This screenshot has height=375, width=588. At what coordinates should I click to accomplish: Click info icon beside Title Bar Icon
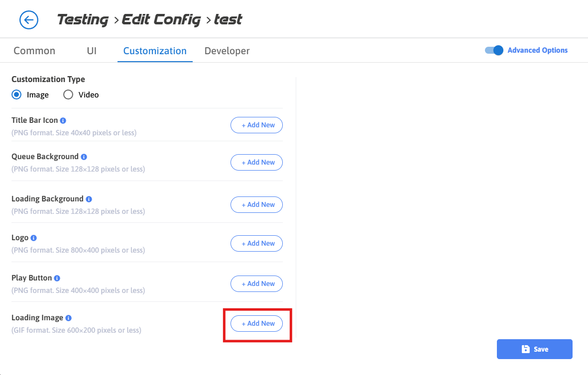pyautogui.click(x=63, y=120)
